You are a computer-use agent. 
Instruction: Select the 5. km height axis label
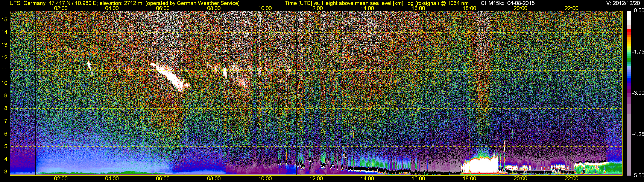pyautogui.click(x=6, y=147)
